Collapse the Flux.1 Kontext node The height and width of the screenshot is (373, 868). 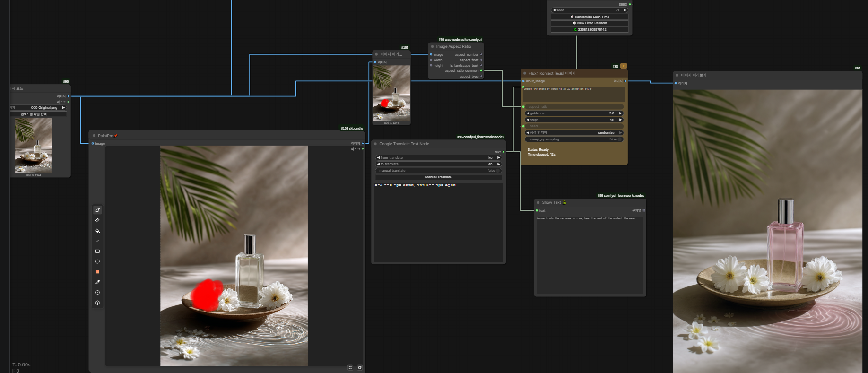525,73
